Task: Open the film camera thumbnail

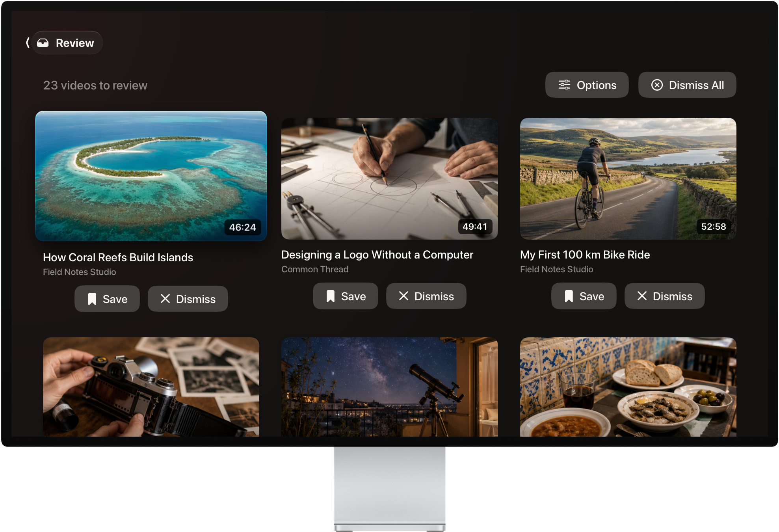Action: pos(151,387)
